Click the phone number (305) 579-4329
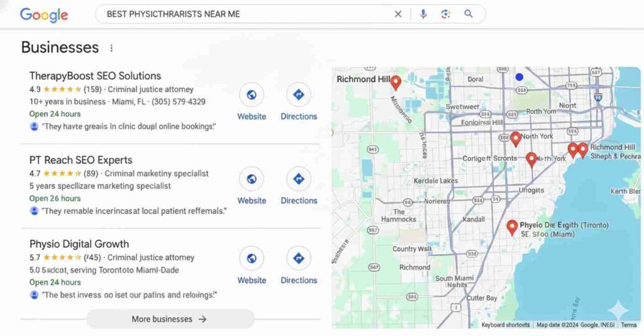The image size is (644, 336). pyautogui.click(x=179, y=102)
